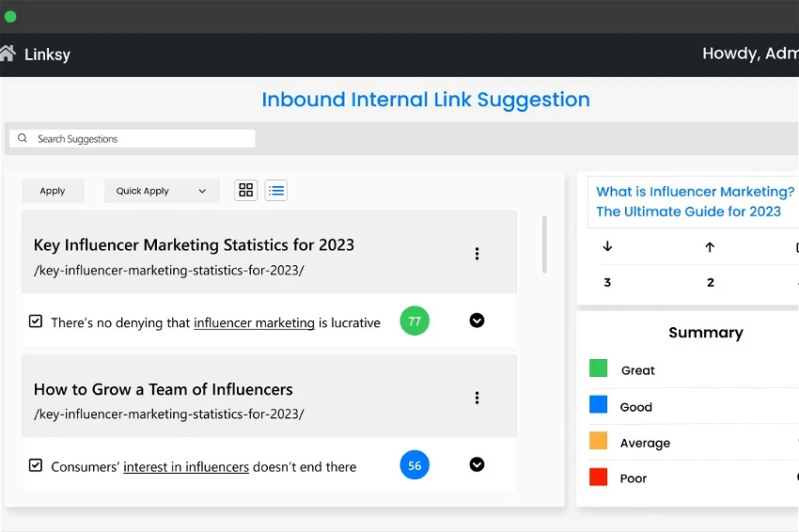Click the Linksy home icon

8,54
